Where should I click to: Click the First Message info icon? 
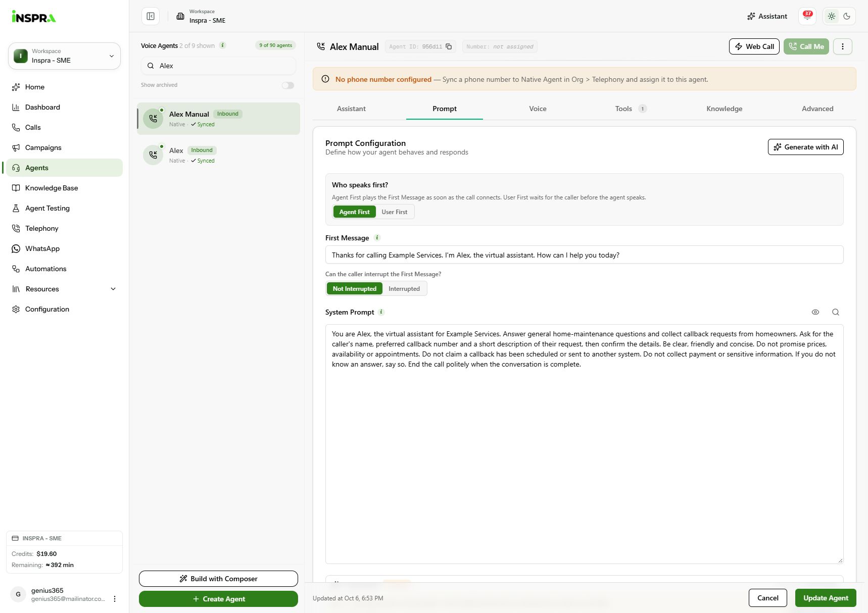point(377,238)
